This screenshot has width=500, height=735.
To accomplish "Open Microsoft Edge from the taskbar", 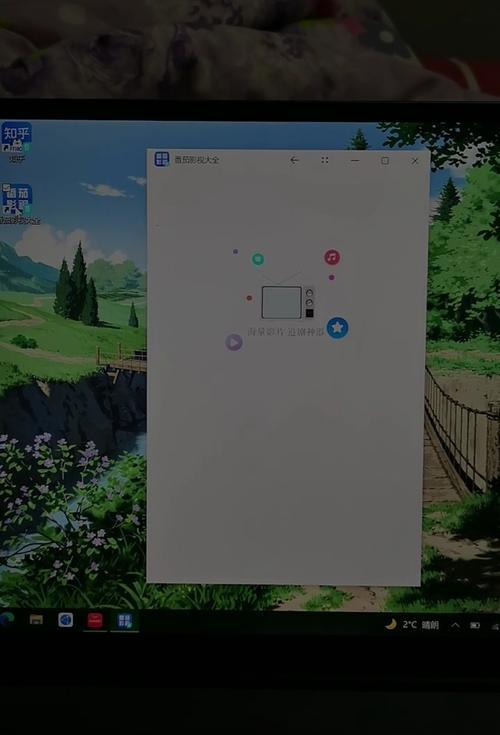I will (7, 619).
